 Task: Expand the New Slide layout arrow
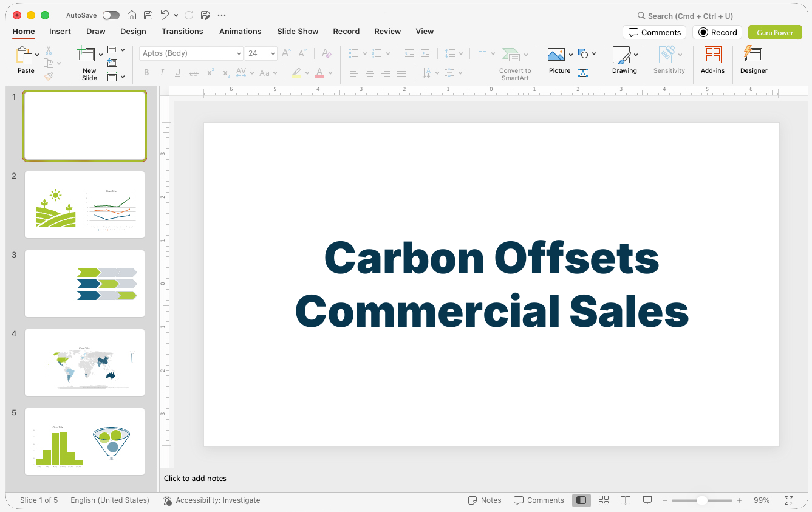[101, 55]
